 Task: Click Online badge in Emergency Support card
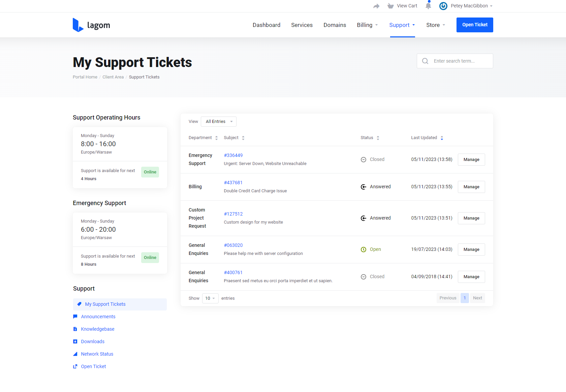point(150,258)
